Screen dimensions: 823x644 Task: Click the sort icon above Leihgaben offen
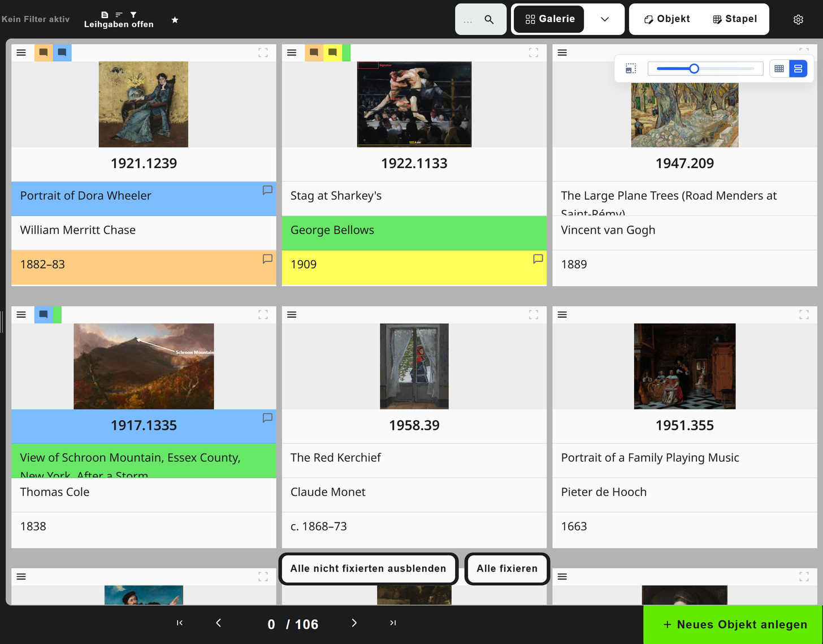(119, 15)
